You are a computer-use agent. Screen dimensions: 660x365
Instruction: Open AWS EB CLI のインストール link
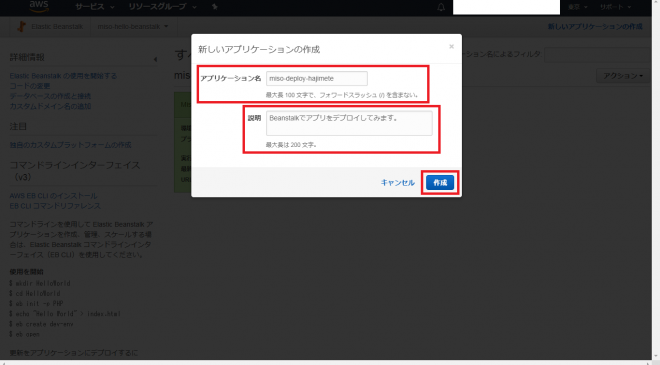(53, 196)
